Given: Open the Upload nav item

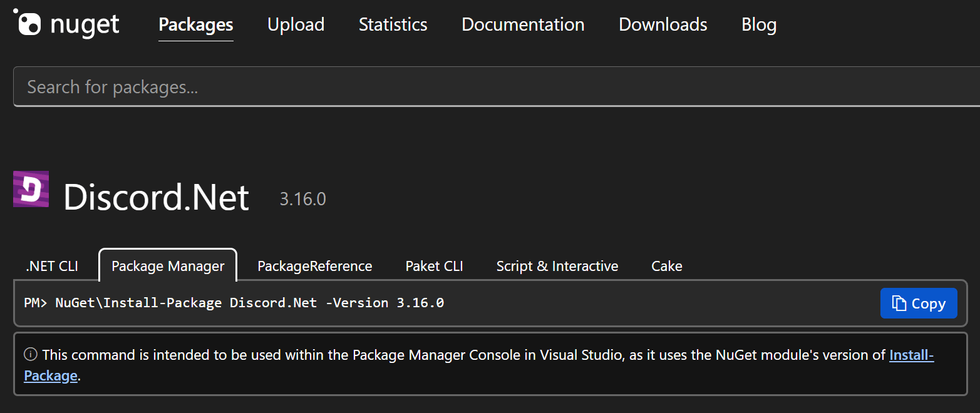Looking at the screenshot, I should (296, 24).
